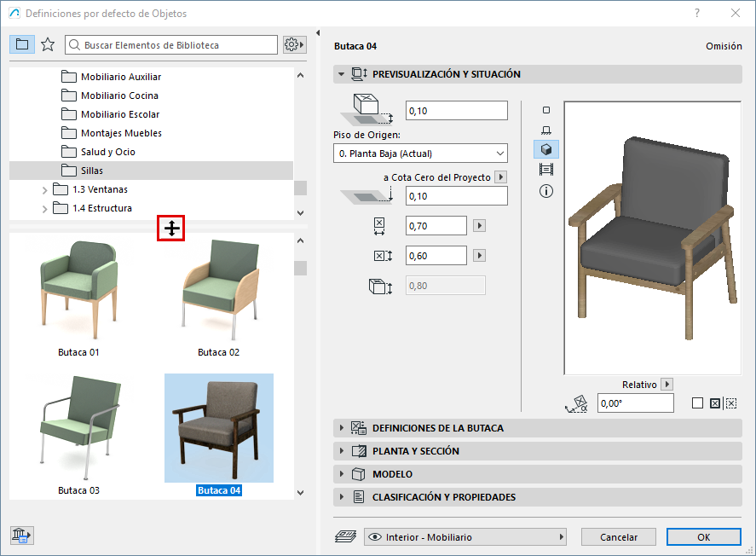This screenshot has height=556, width=756.
Task: Click the Cancelar button
Action: [x=619, y=537]
